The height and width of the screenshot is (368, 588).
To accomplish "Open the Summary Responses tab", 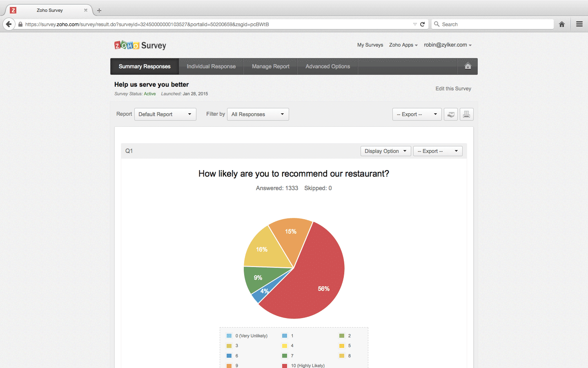I will 145,66.
